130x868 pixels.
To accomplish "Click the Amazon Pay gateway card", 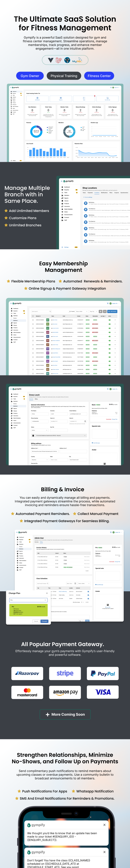I will tap(65, 692).
